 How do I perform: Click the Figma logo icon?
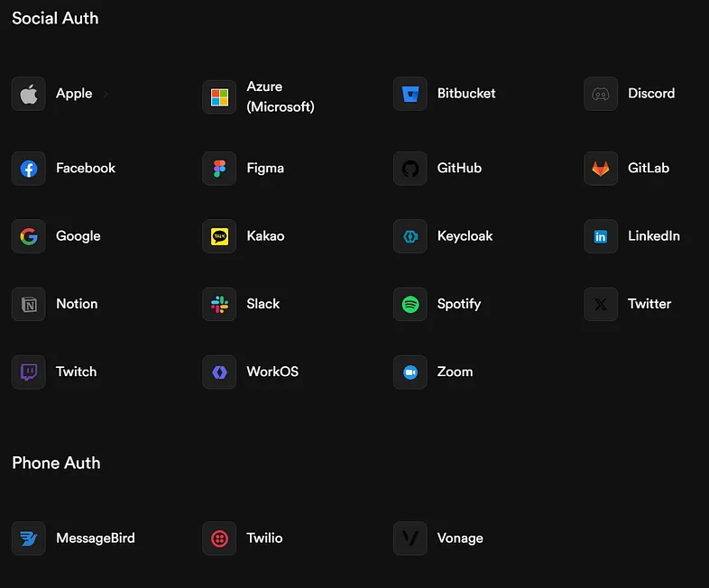tap(219, 169)
